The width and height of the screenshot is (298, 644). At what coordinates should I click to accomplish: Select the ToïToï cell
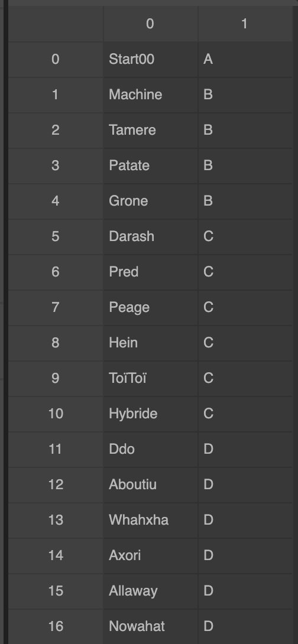150,378
